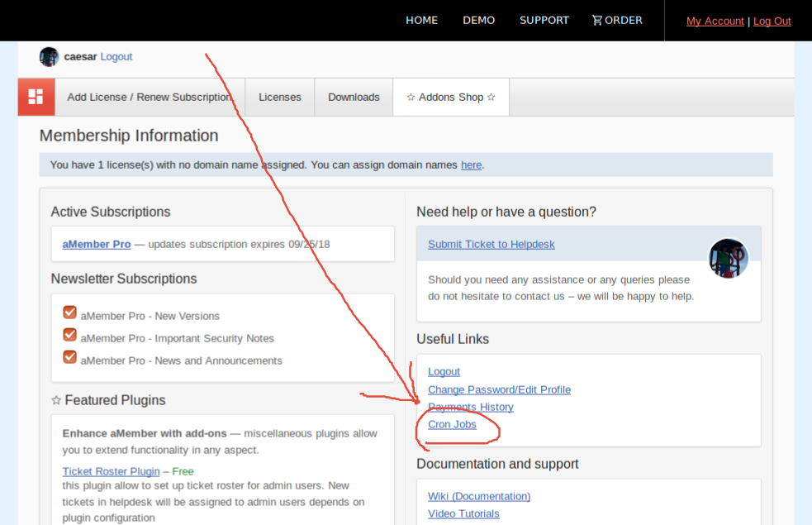Viewport: 812px width, 525px height.
Task: Click the 'Need help or have a question?' heading
Action: pos(506,212)
